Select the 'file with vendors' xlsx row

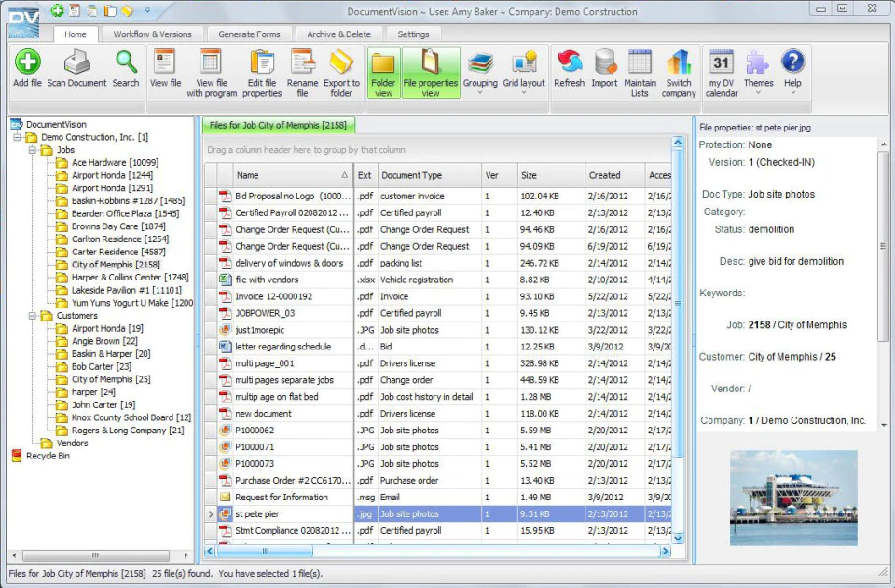coord(438,280)
